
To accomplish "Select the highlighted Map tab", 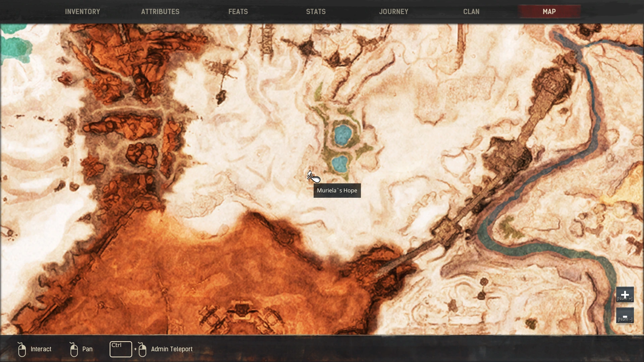I will pyautogui.click(x=549, y=12).
